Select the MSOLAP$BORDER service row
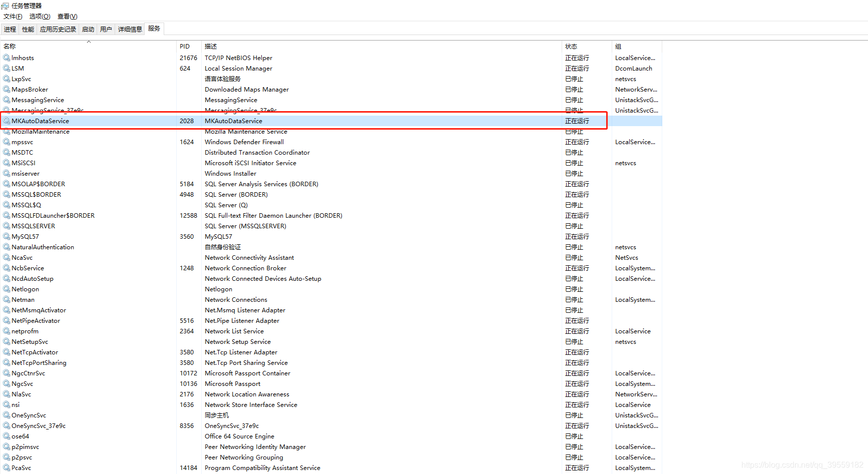Screen dimensions: 868x474 331,184
